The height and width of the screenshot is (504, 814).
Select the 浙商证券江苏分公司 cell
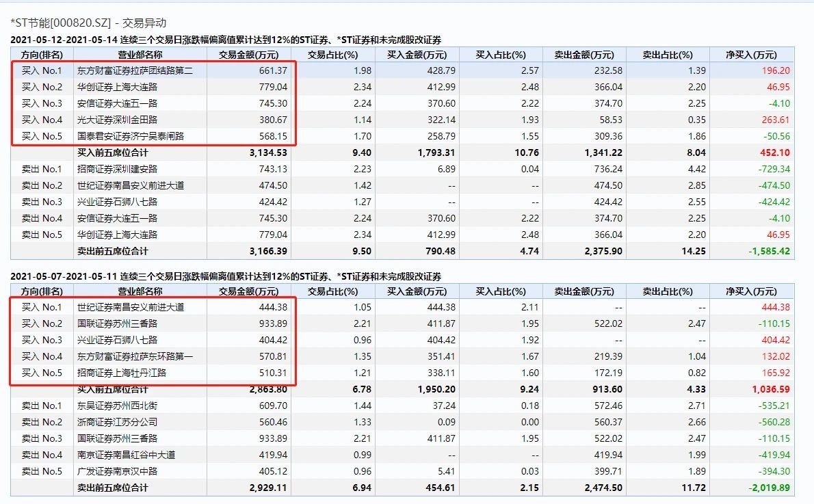tap(118, 422)
